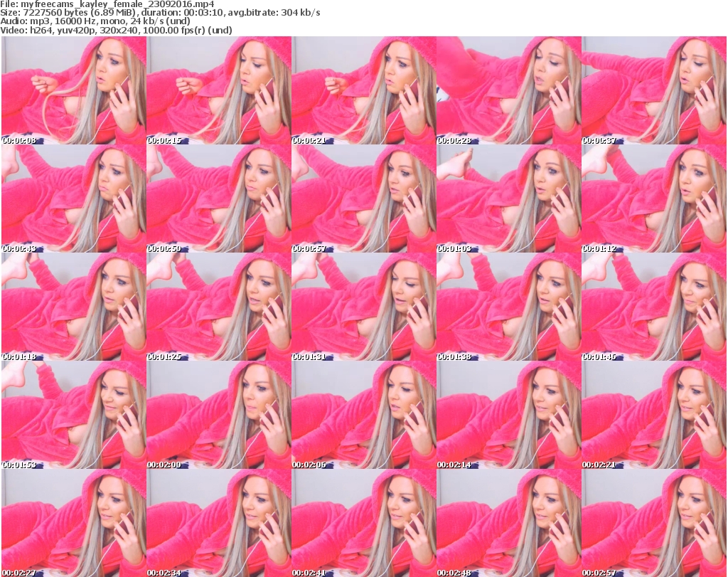Screen dimensions: 728x577
Task: Select the frame stamped 00:01:31
Action: click(x=363, y=307)
